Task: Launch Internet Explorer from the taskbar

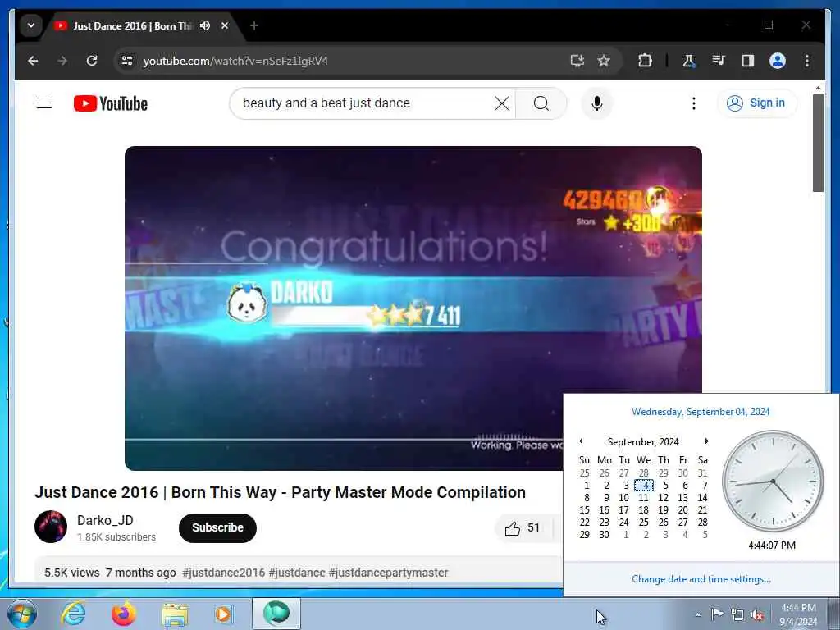Action: (73, 614)
